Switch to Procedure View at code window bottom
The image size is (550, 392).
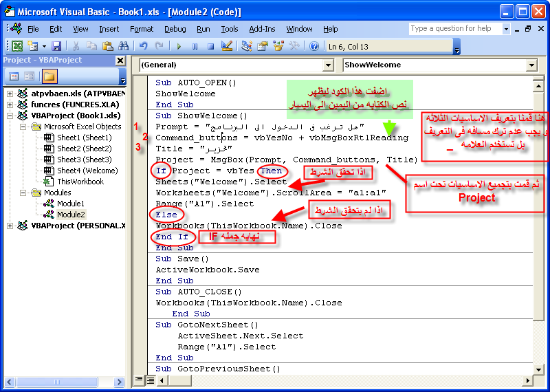click(139, 380)
